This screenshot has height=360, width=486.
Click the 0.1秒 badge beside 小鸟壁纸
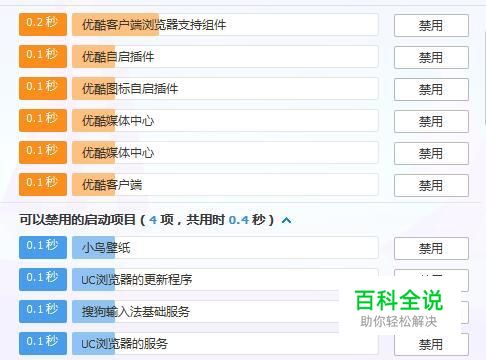coord(43,247)
